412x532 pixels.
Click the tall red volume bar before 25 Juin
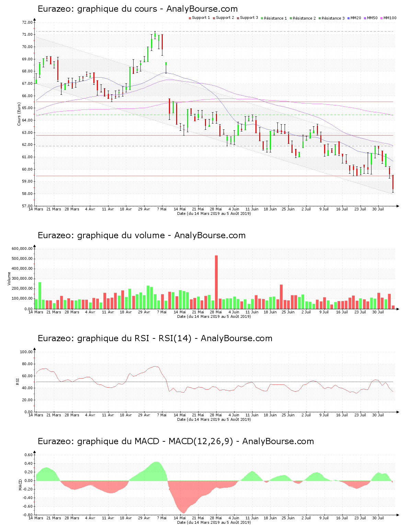pyautogui.click(x=281, y=297)
